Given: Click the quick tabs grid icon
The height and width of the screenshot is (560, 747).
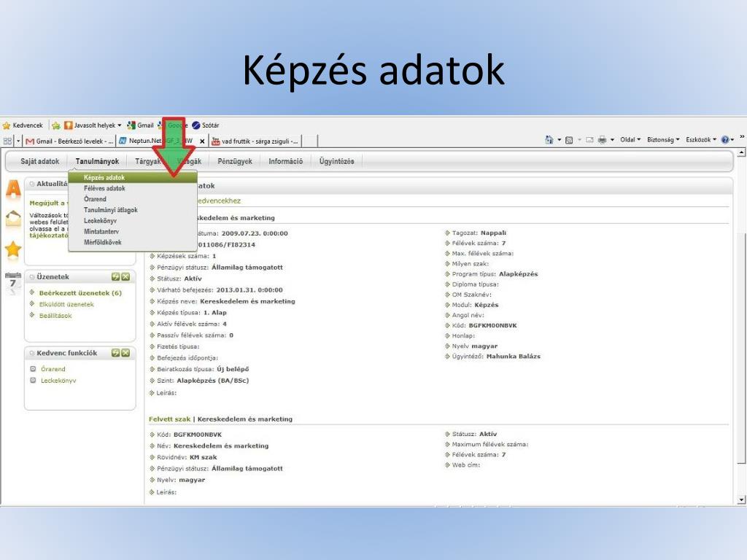Looking at the screenshot, I should coord(7,141).
